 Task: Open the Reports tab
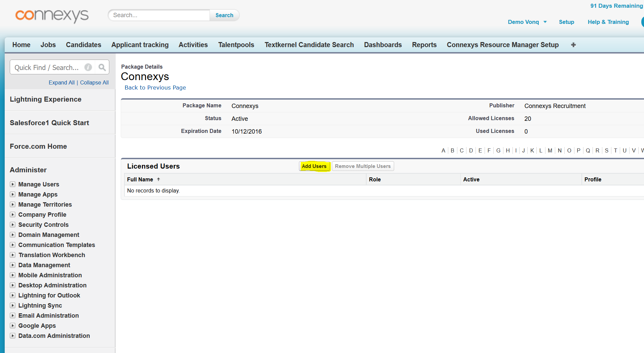tap(424, 45)
